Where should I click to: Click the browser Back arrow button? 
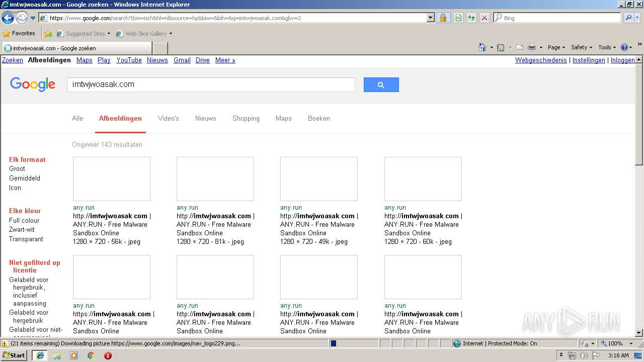[x=8, y=18]
